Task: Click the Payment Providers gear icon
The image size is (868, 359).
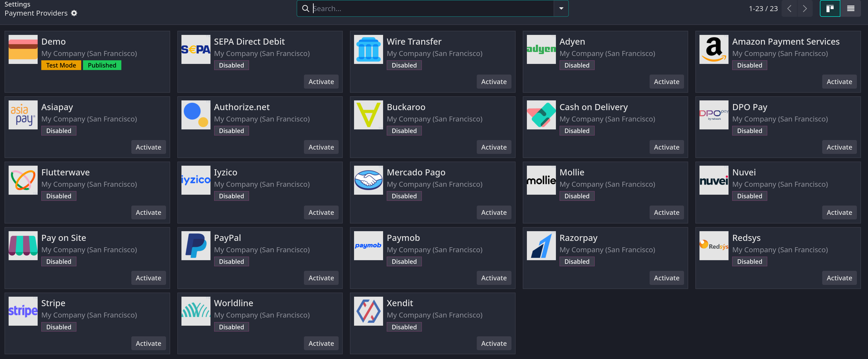Action: point(74,13)
